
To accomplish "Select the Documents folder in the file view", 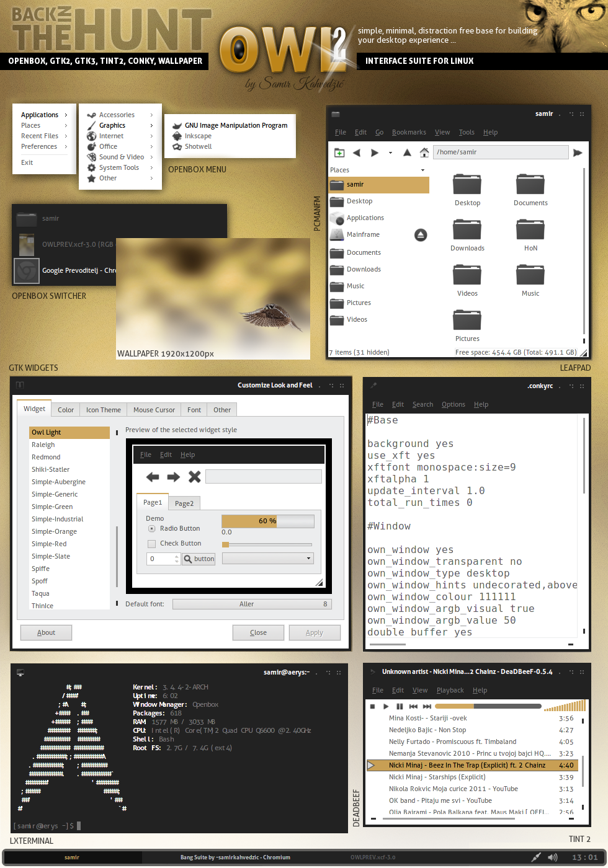I will pos(530,184).
